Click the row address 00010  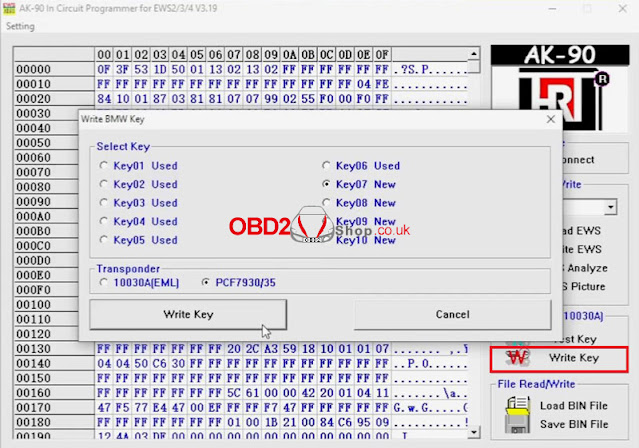[33, 84]
